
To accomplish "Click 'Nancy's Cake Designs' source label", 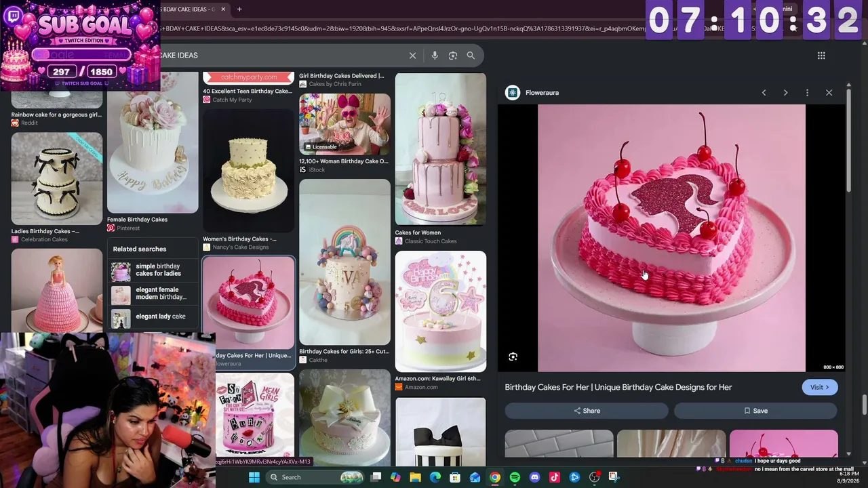I will (241, 247).
